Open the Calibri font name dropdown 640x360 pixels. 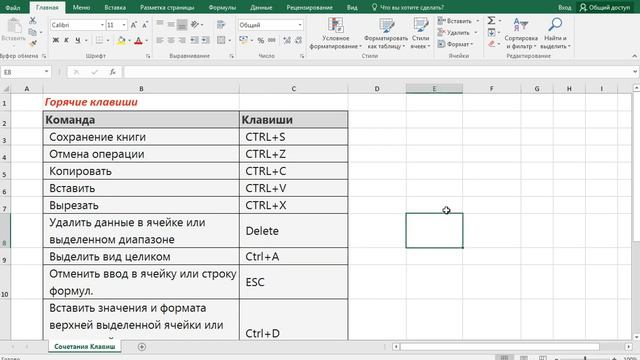pyautogui.click(x=102, y=25)
